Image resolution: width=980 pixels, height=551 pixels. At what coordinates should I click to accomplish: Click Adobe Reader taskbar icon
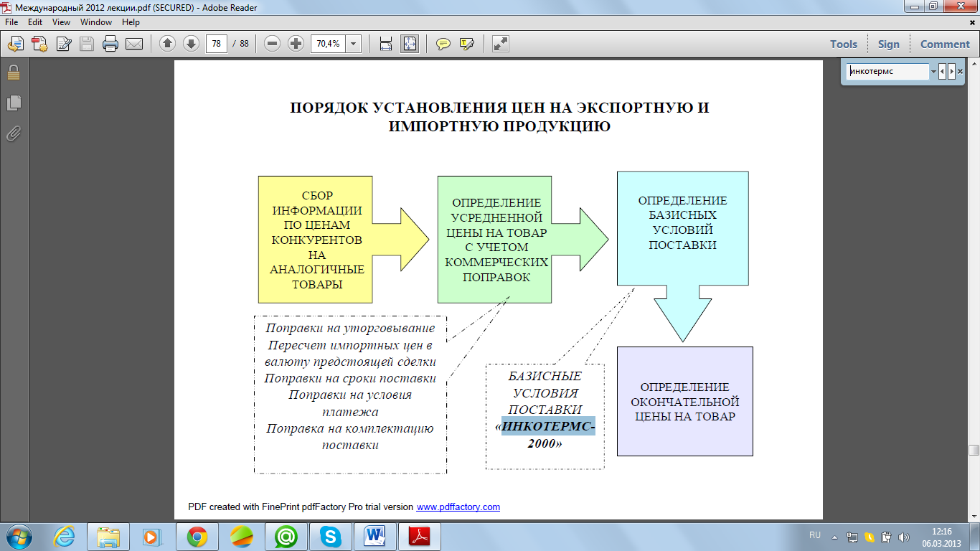point(420,537)
